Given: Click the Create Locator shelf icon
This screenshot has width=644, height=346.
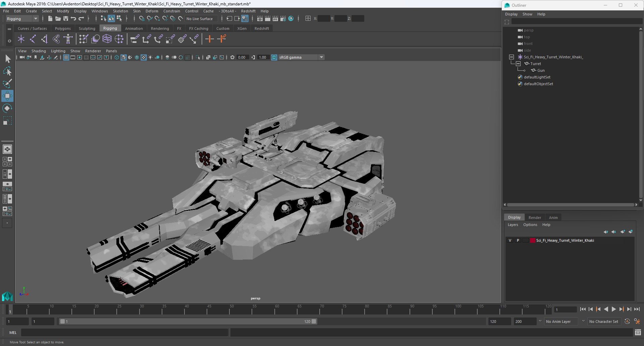Looking at the screenshot, I should (21, 39).
